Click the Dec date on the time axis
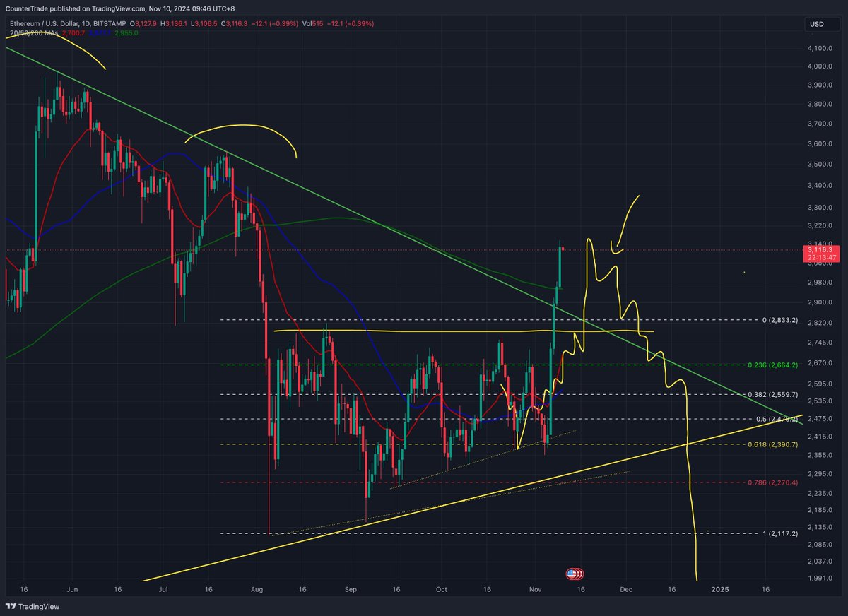Image resolution: width=848 pixels, height=616 pixels. (x=626, y=588)
